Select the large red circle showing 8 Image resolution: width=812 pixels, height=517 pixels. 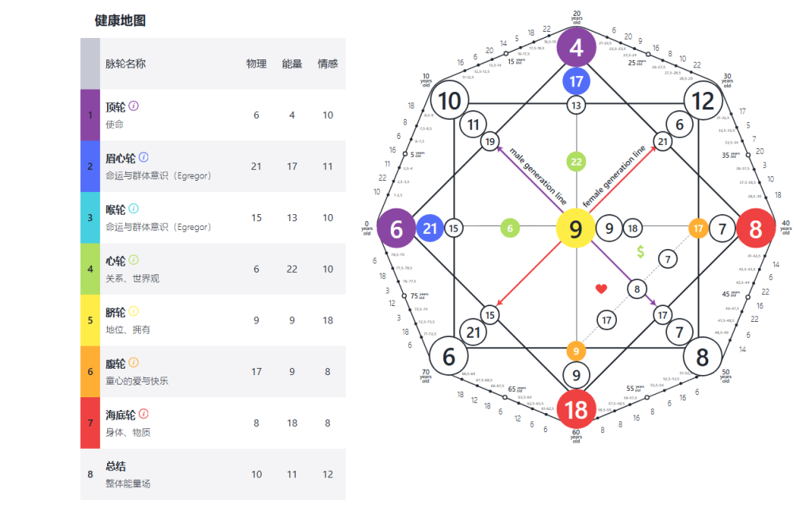755,229
